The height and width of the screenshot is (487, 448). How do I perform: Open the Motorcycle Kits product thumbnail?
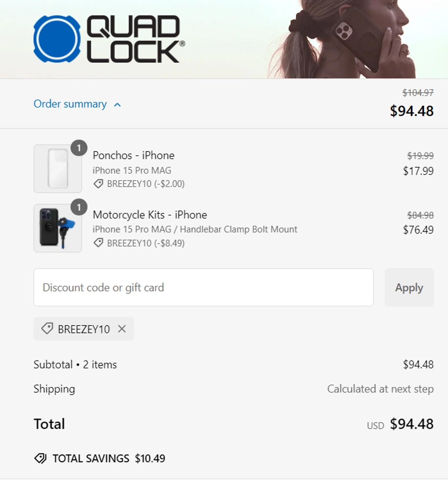(58, 228)
